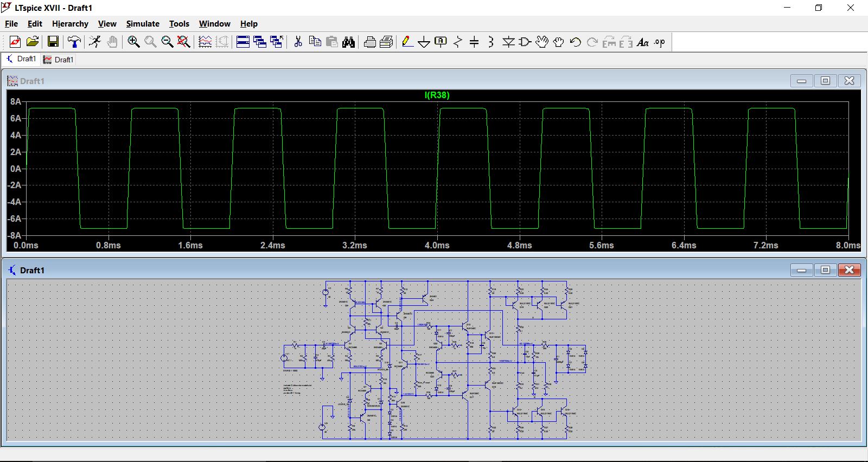Undo the last action
Image resolution: width=868 pixels, height=462 pixels.
coord(576,42)
